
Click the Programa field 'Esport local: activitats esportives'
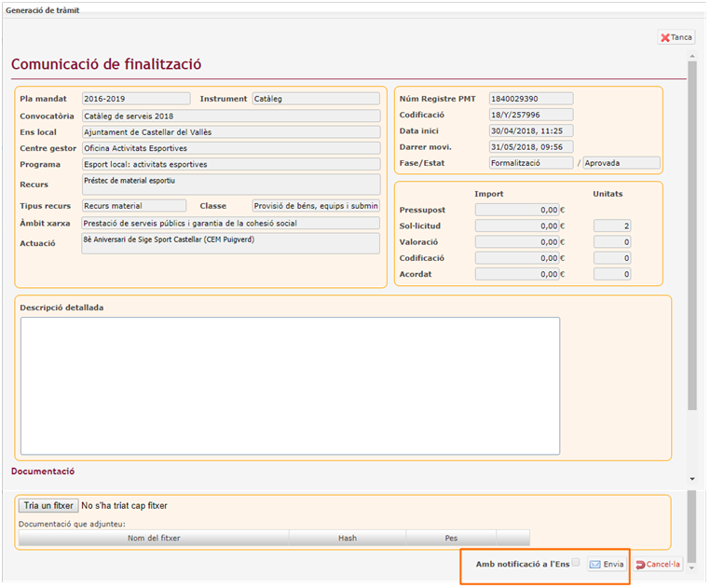[x=231, y=164]
